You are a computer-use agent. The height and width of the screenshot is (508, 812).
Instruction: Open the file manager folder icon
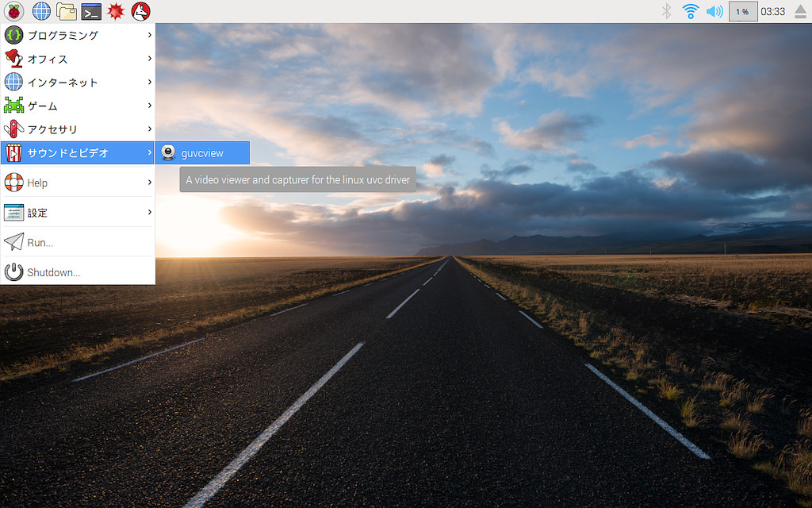pyautogui.click(x=67, y=11)
